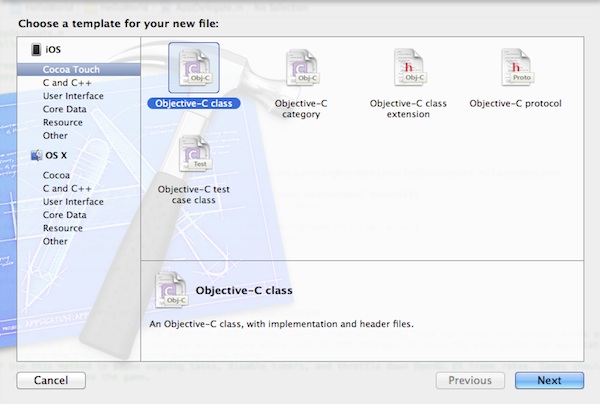The height and width of the screenshot is (404, 600).
Task: Select User Interface in iOS section
Action: pos(71,96)
